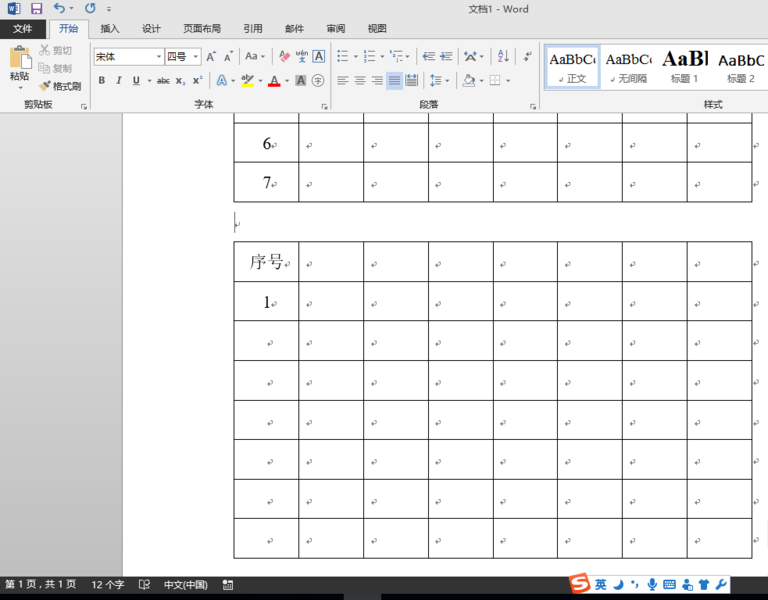768x600 pixels.
Task: Select the Center alignment icon
Action: tap(360, 80)
